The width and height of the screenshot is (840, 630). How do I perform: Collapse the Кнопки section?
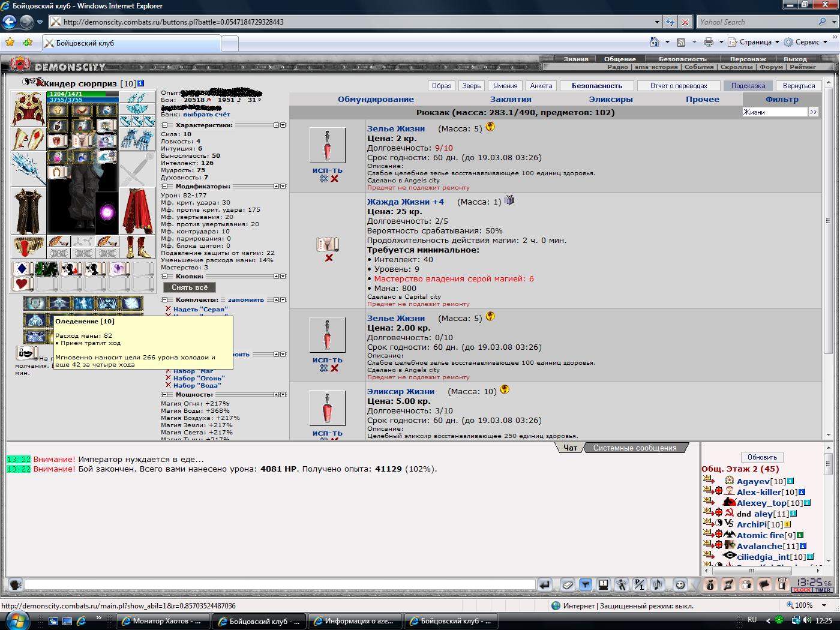(165, 277)
